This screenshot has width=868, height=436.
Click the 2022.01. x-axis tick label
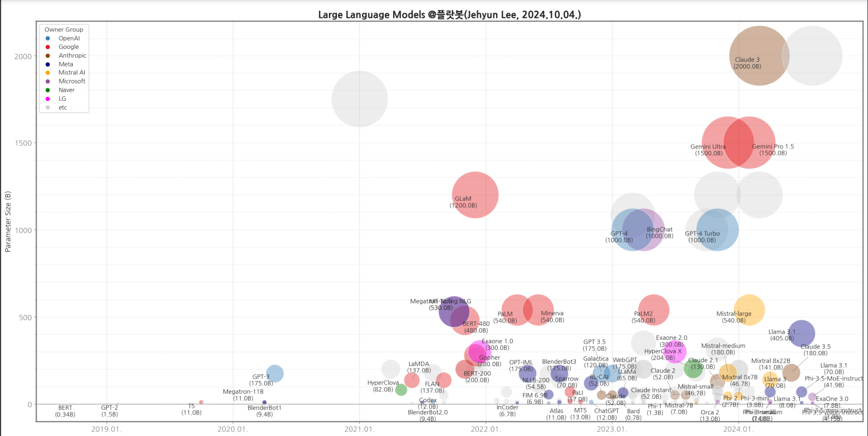(486, 429)
